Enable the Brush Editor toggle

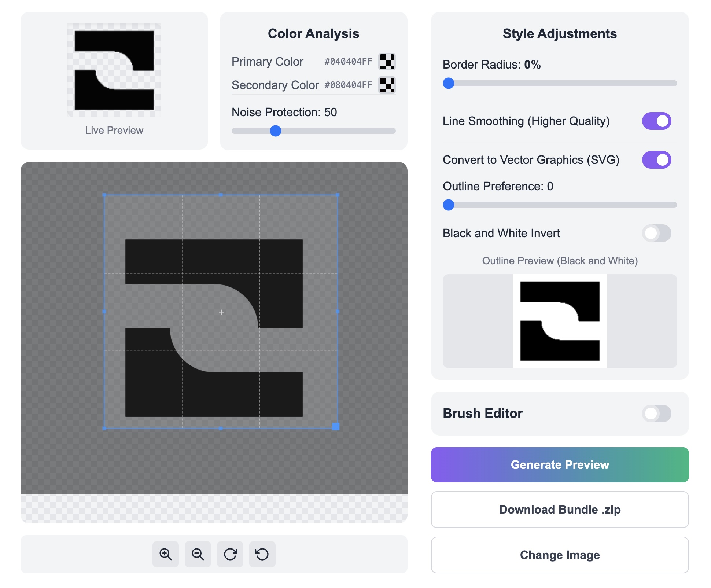656,414
